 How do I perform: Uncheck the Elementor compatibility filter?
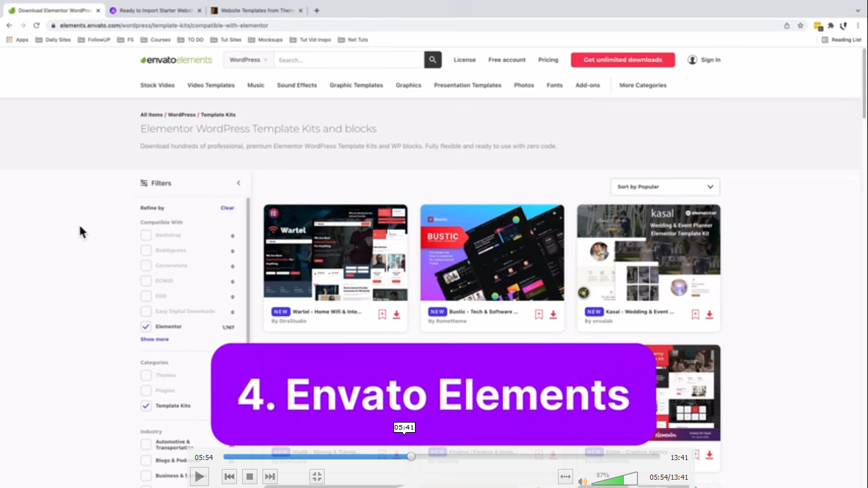[146, 327]
